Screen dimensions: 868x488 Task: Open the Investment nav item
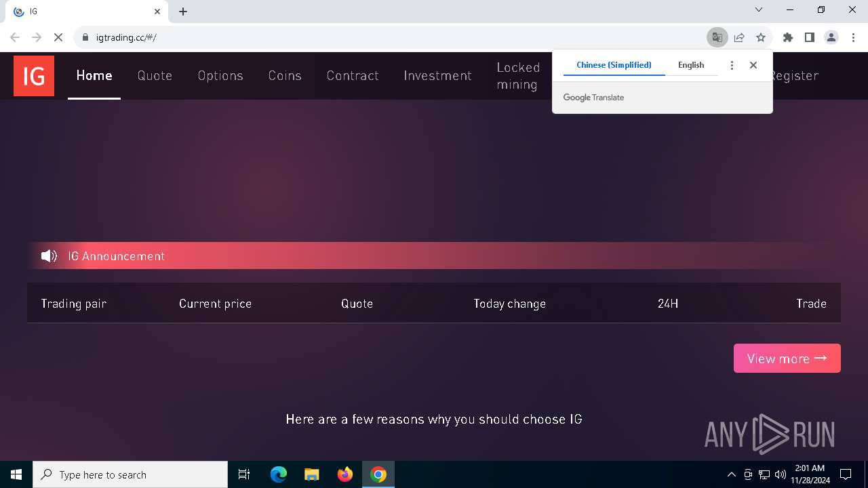tap(437, 75)
